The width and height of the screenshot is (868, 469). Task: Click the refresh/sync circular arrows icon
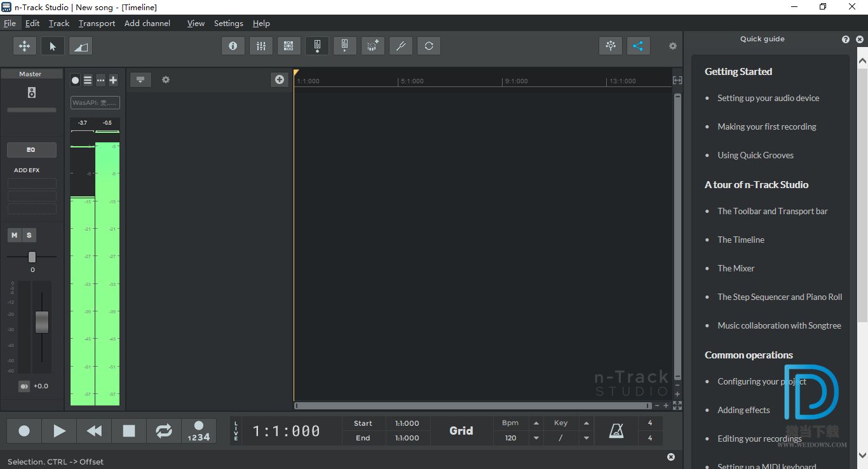429,46
